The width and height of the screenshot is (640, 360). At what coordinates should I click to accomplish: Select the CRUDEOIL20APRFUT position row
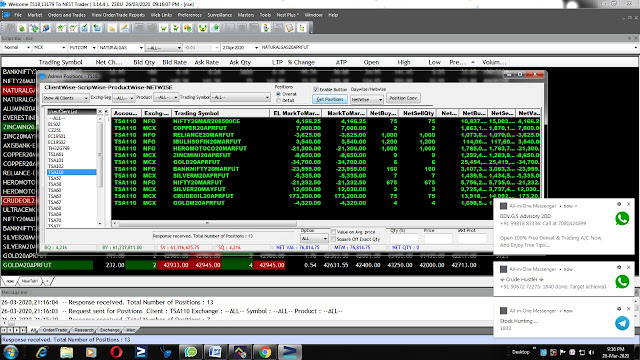point(327,196)
